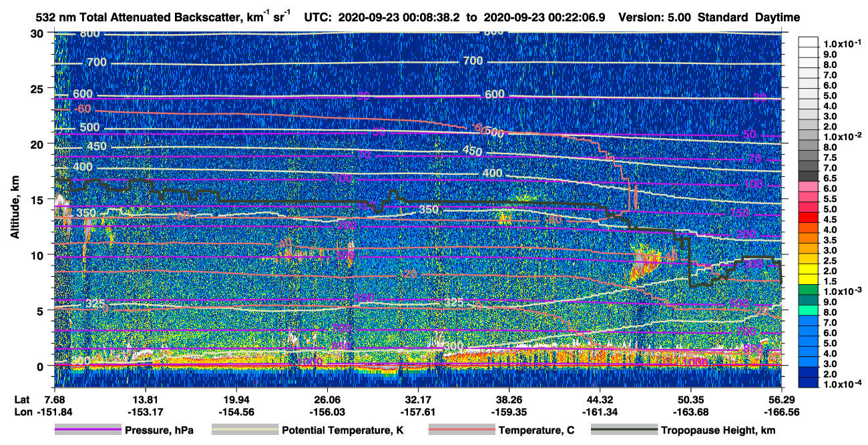
Task: Select the 'Potential Temperature, K' legend label
Action: tap(343, 431)
